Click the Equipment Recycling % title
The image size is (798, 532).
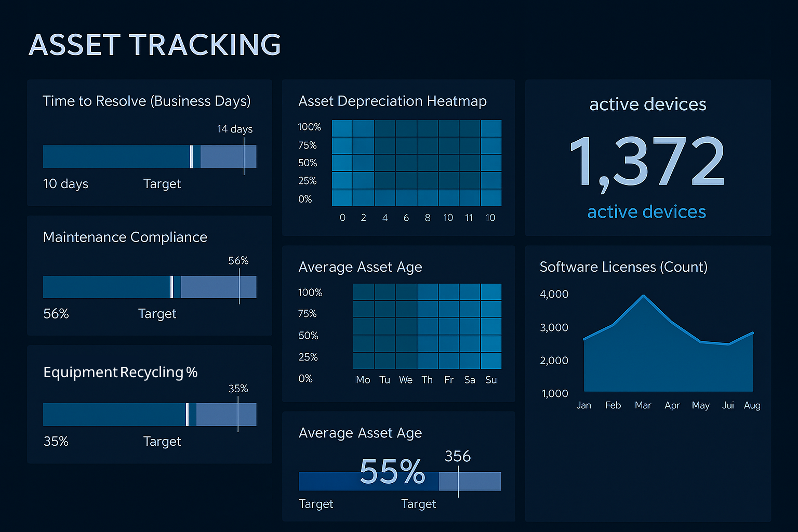pyautogui.click(x=120, y=372)
